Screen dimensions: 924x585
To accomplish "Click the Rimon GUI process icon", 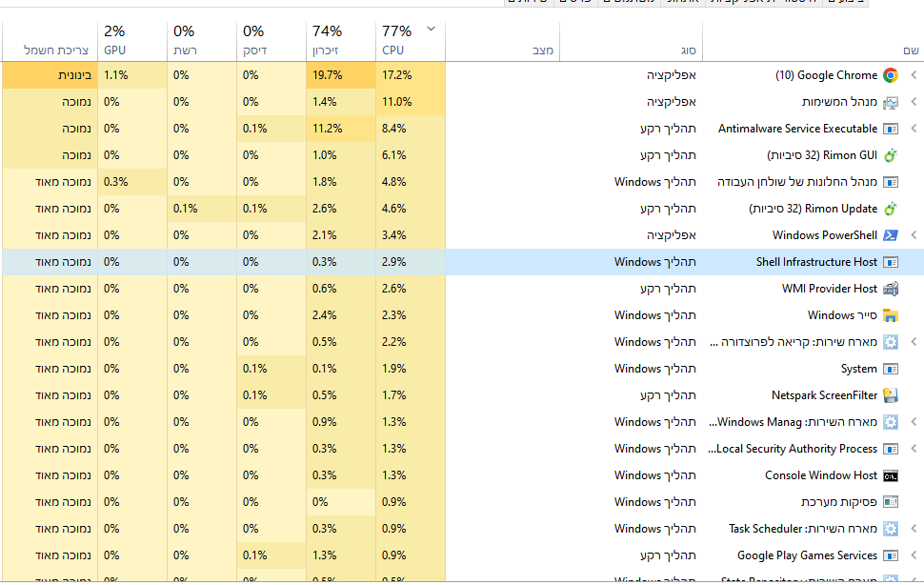I will tap(891, 155).
